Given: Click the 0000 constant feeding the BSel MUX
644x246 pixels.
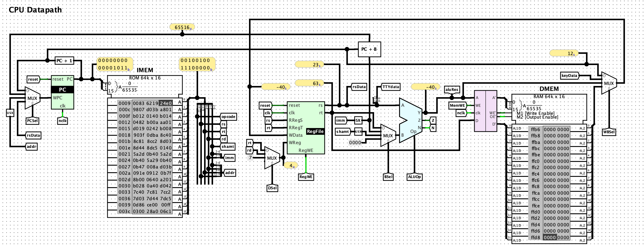Looking at the screenshot, I should point(355,143).
